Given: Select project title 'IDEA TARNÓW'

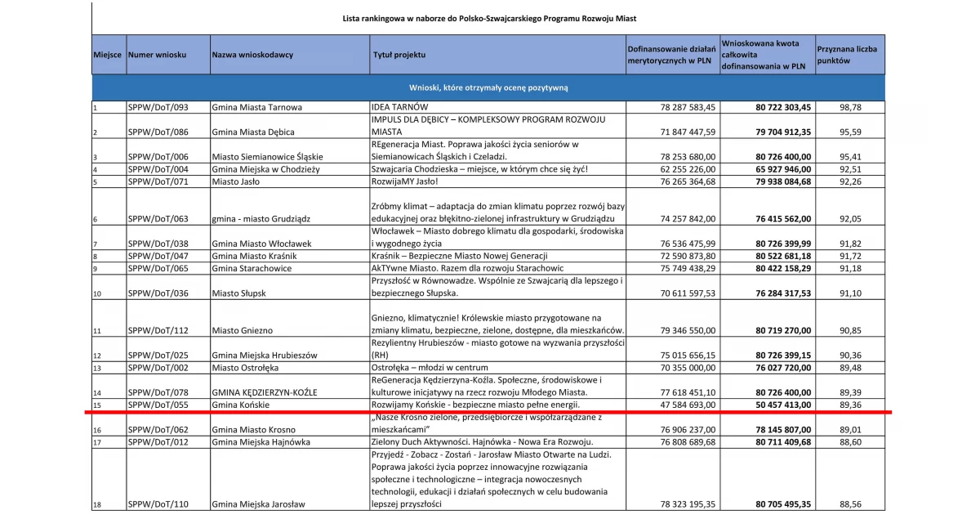Looking at the screenshot, I should click(400, 107).
